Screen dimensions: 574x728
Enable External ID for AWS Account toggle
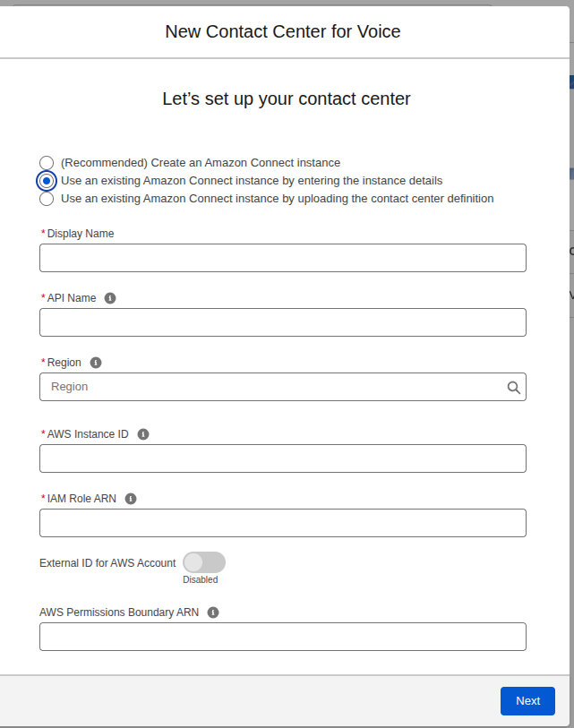tap(204, 562)
